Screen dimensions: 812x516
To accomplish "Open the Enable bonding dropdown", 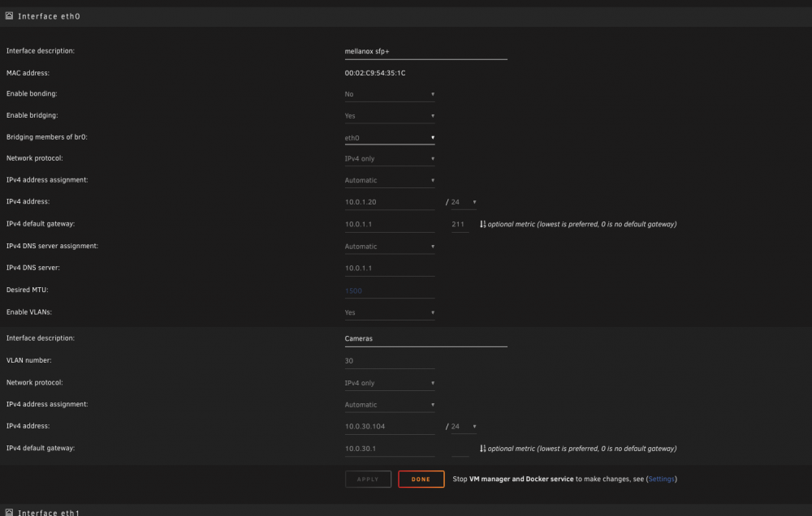I will coord(390,94).
